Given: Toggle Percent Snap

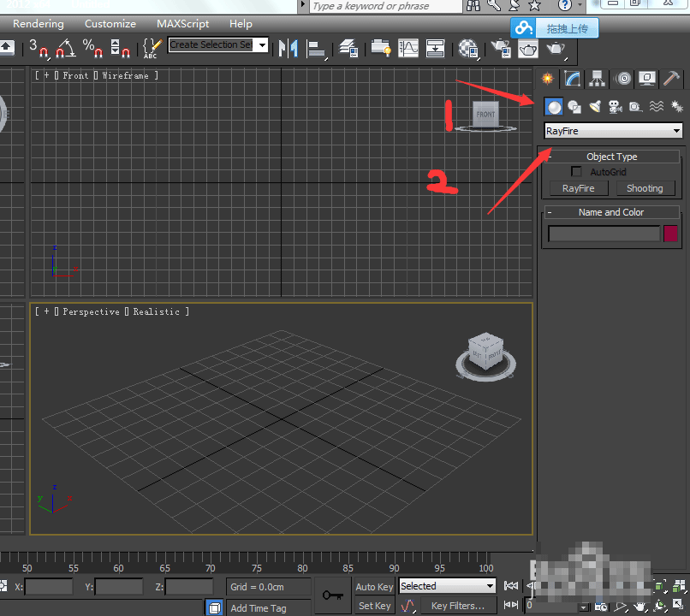Looking at the screenshot, I should click(x=92, y=48).
